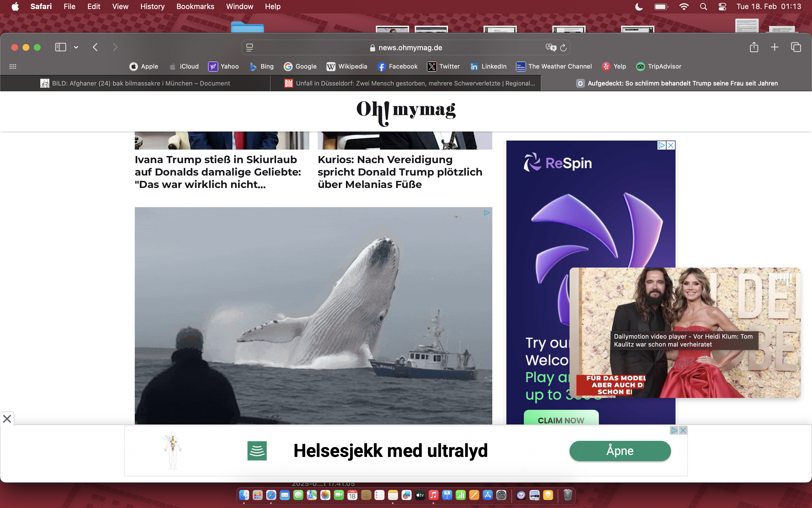Screen dimensions: 812x508
Task: Click the Åpne button in bottom ad
Action: 620,451
